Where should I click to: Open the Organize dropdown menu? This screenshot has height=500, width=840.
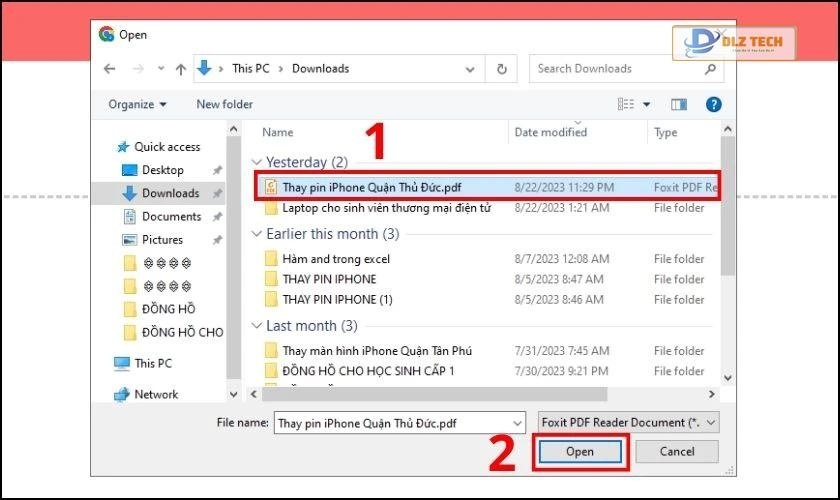click(138, 104)
